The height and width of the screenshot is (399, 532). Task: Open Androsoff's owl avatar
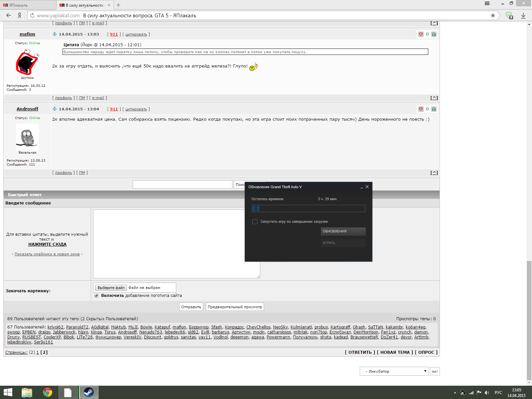click(27, 137)
